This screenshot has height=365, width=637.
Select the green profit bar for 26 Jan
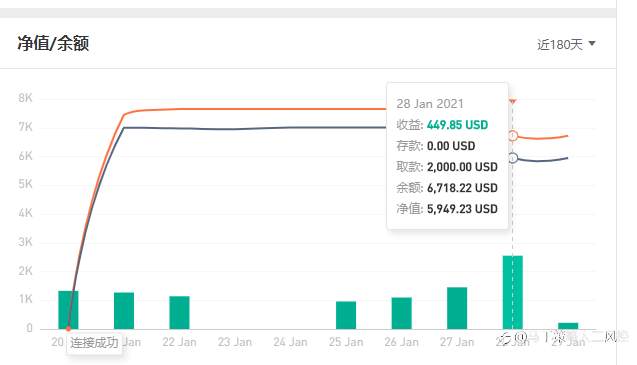(x=402, y=313)
